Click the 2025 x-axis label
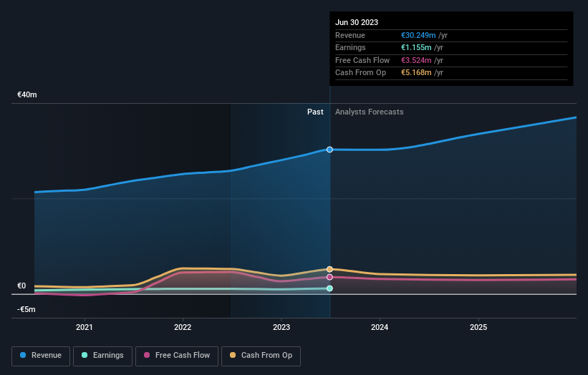This screenshot has width=588, height=375. pos(478,327)
